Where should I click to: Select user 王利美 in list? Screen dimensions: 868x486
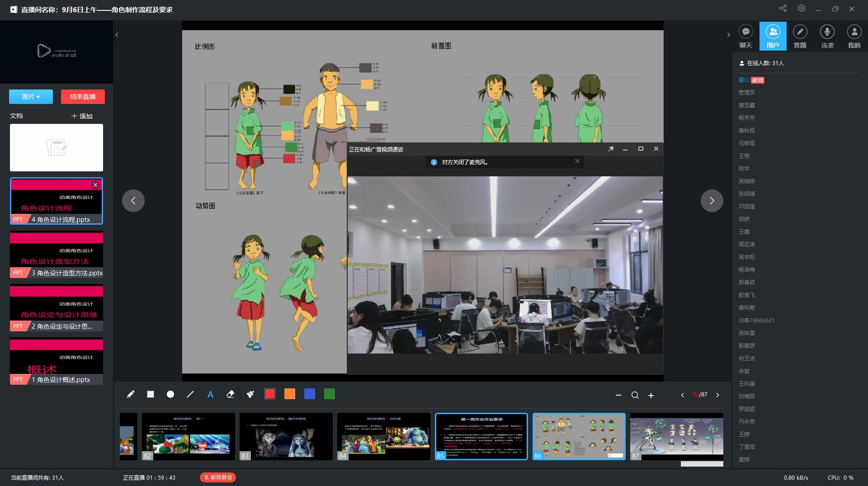[747, 384]
